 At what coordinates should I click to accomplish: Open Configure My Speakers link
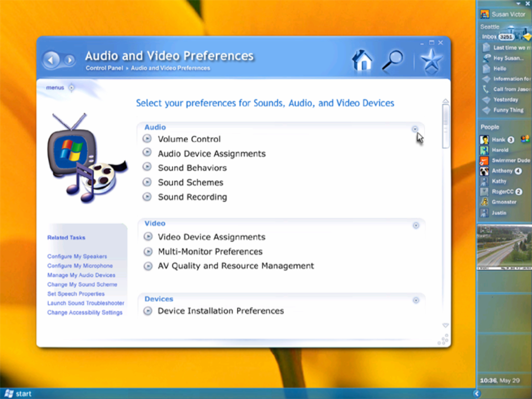(77, 256)
